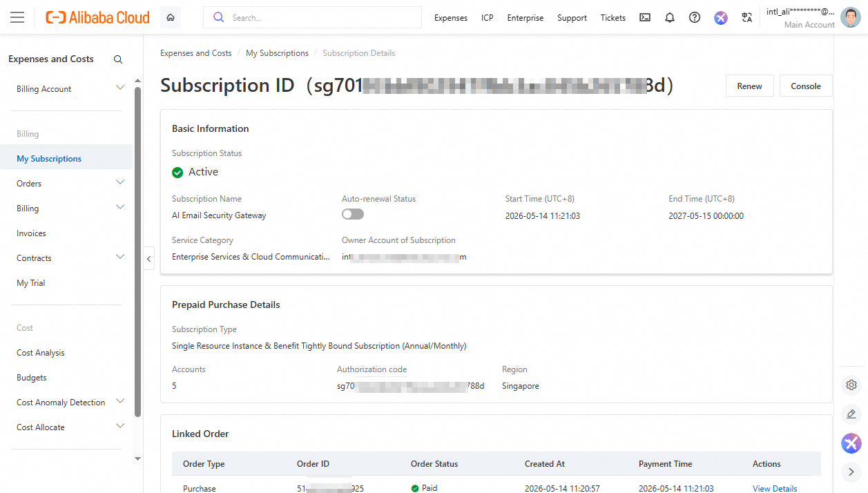
Task: Open Cloud Shell terminal icon
Action: click(x=645, y=18)
